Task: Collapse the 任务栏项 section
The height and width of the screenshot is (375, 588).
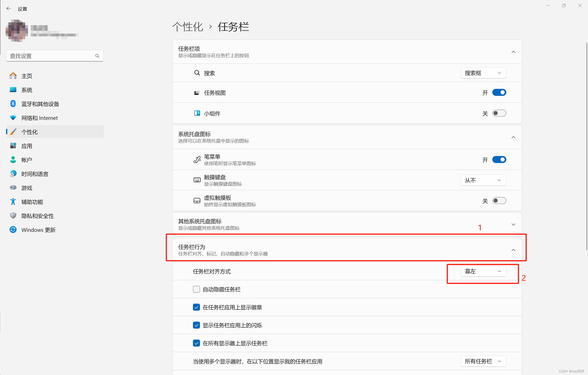Action: (x=513, y=52)
